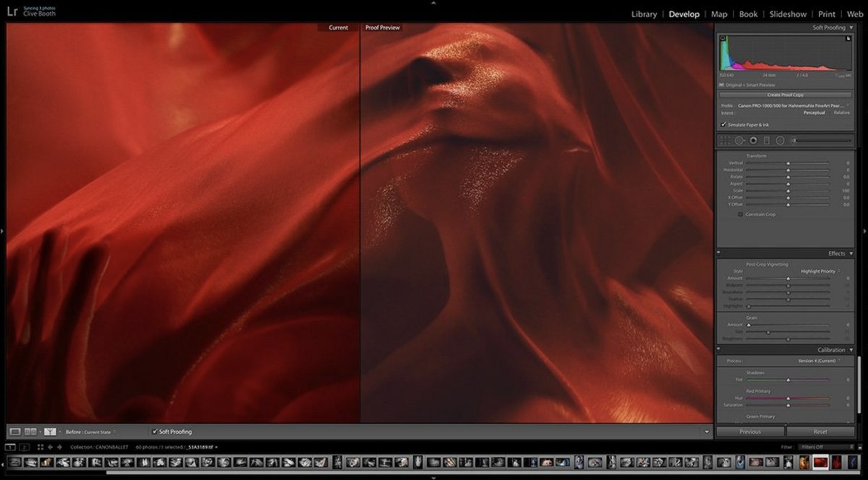Uncheck the Soft Proofing checkbox
The height and width of the screenshot is (480, 868).
tap(155, 432)
